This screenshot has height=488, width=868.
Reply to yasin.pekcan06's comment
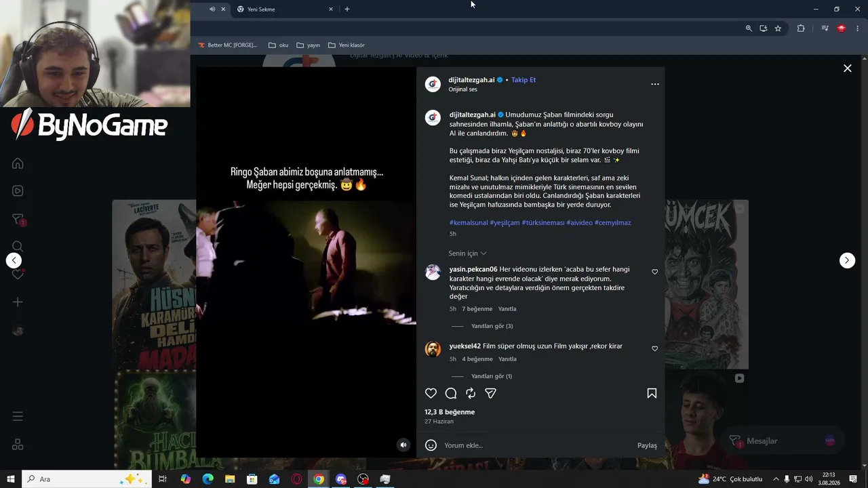point(507,309)
